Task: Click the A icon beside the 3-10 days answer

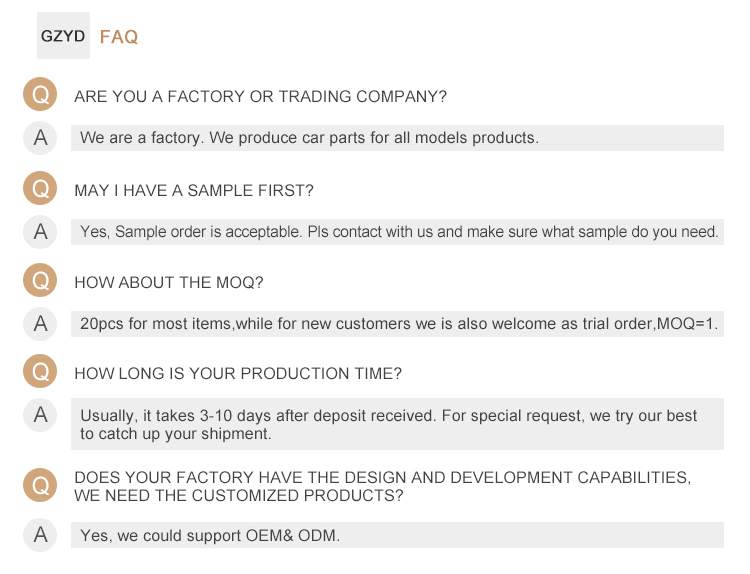Action: (x=40, y=415)
